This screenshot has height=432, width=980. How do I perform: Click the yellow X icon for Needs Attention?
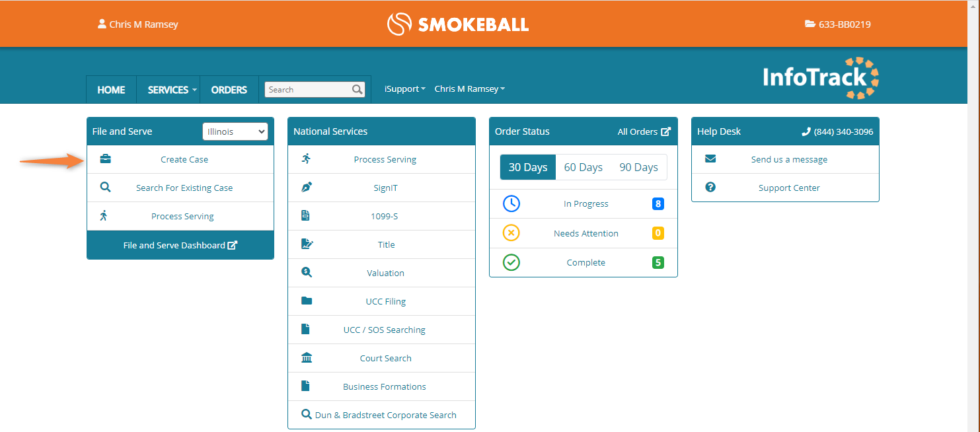[511, 233]
